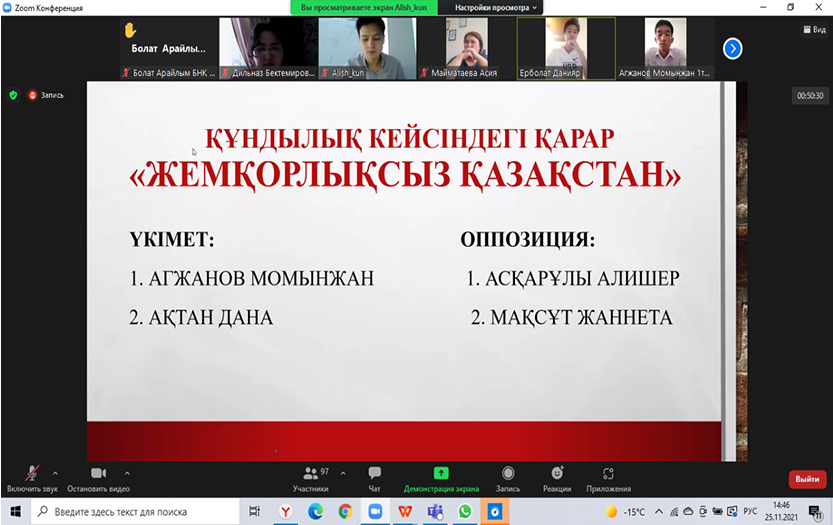
Task: Click Демонстрация экрана share screen icon
Action: click(x=441, y=473)
